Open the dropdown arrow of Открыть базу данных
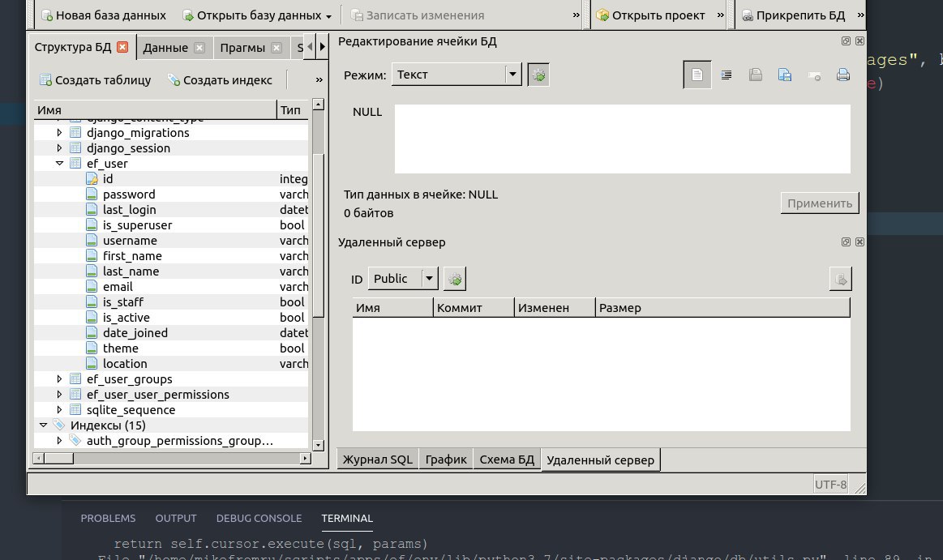The height and width of the screenshot is (560, 943). pyautogui.click(x=328, y=16)
